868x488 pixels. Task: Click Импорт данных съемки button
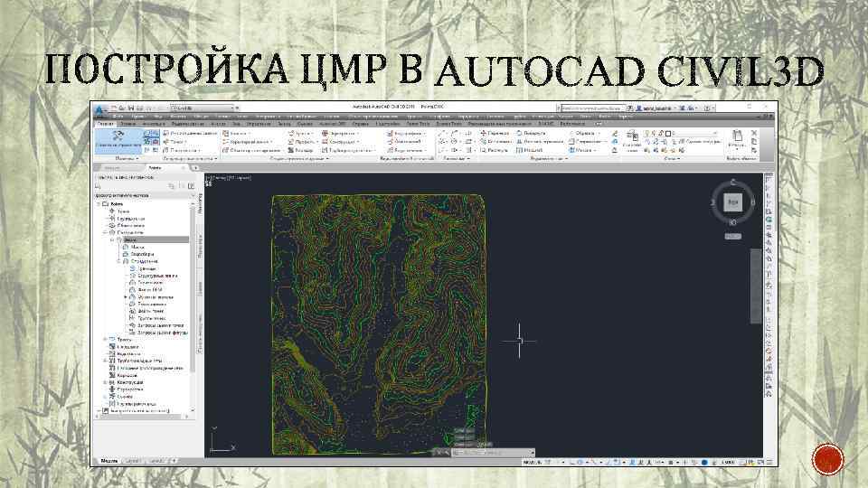[x=190, y=134]
